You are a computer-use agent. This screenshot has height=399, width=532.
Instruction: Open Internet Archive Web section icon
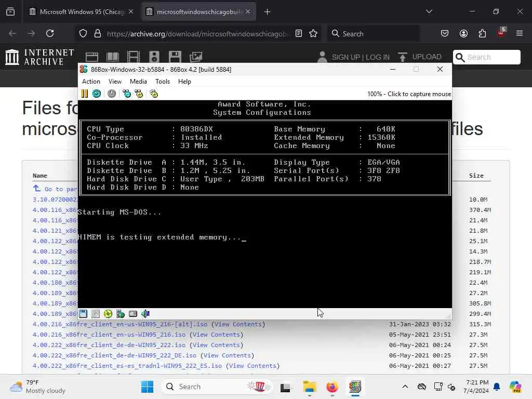tap(91, 57)
